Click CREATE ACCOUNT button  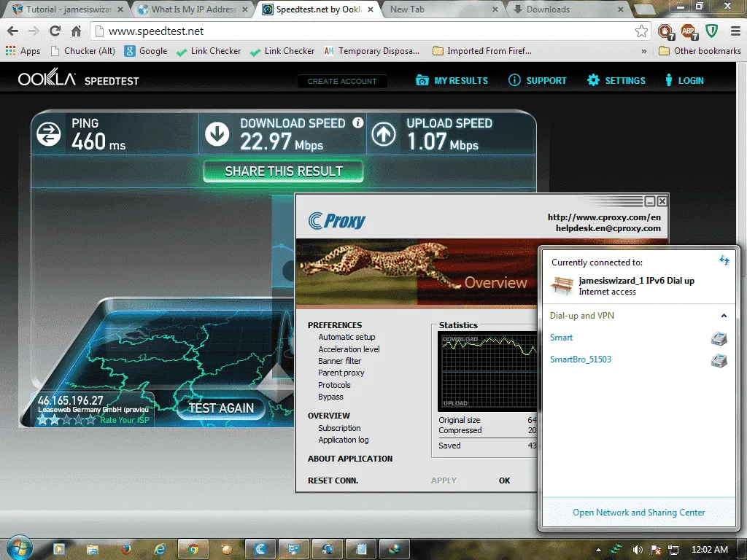point(342,82)
